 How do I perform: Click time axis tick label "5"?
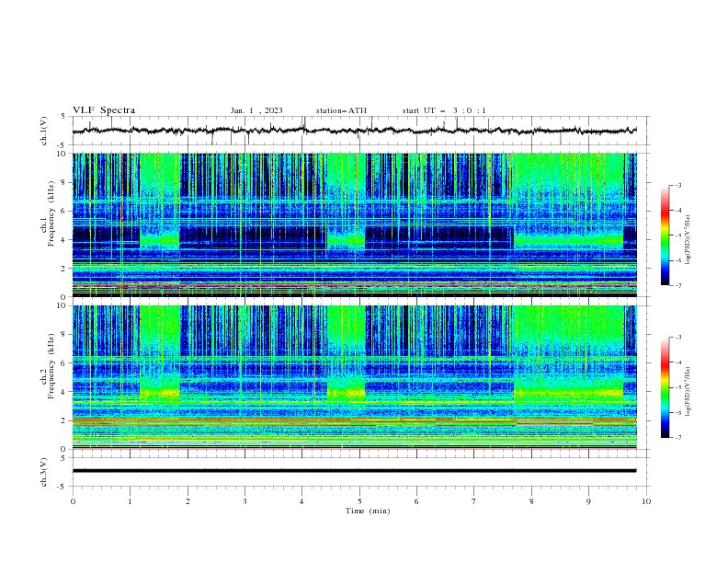point(359,501)
